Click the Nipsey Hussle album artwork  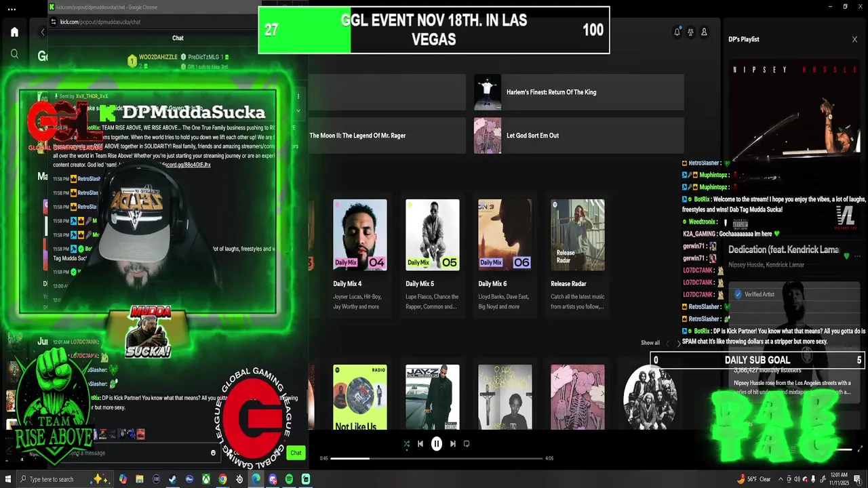click(794, 111)
